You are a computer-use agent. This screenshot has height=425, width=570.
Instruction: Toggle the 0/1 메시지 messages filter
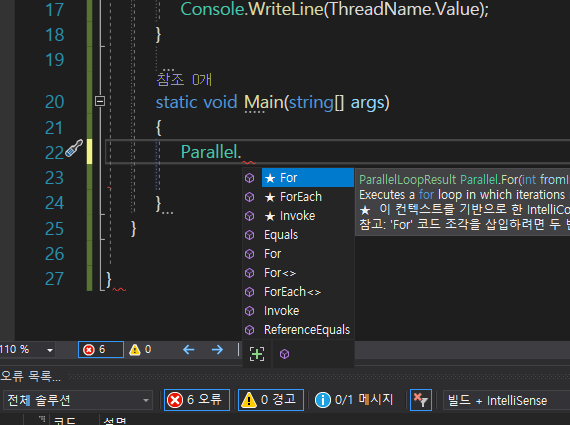point(354,400)
